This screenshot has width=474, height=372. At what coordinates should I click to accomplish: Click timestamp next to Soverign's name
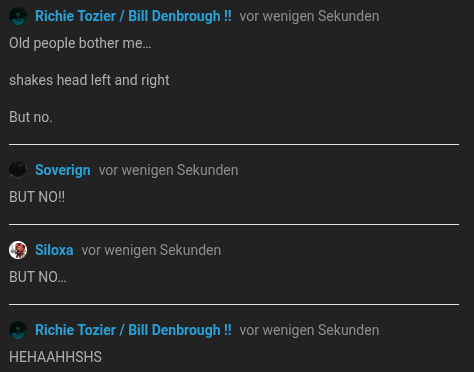pos(168,170)
